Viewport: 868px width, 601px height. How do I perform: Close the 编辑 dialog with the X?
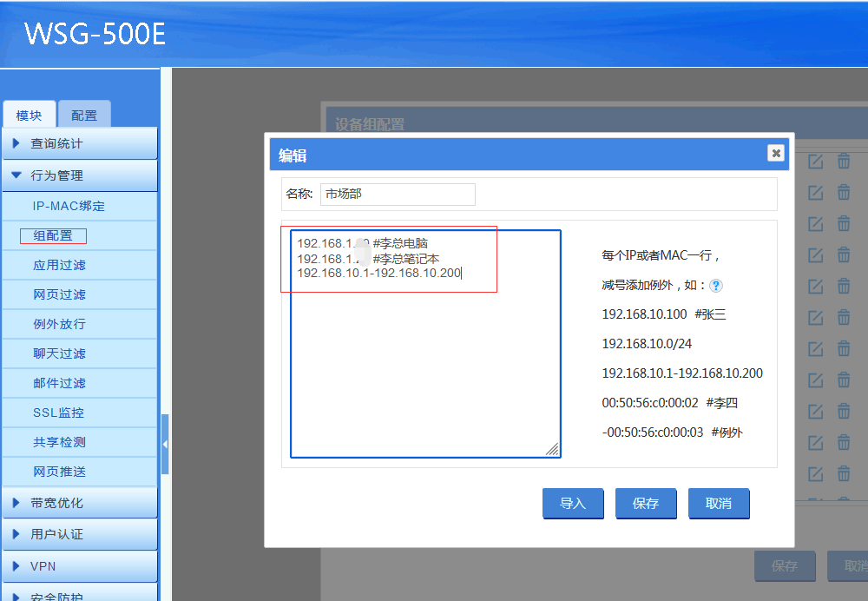point(776,153)
